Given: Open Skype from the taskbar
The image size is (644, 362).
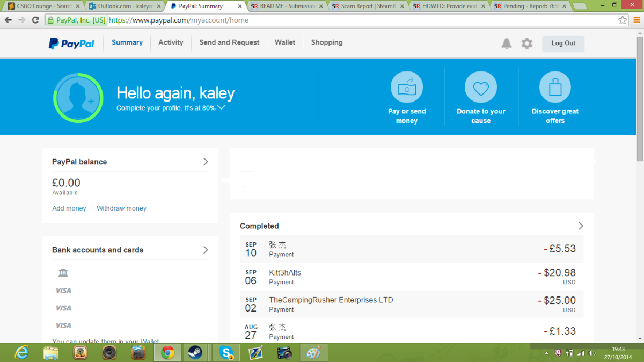Looking at the screenshot, I should pos(226,353).
